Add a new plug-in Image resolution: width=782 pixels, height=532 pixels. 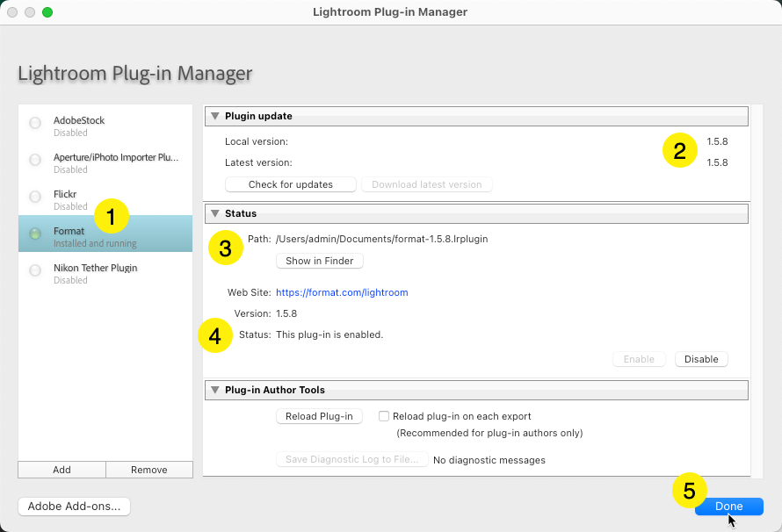click(62, 470)
